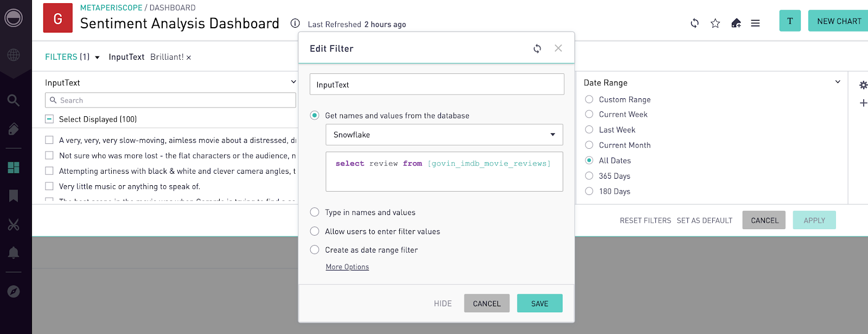Click the SQL query editor box
868x334 pixels.
pyautogui.click(x=444, y=172)
